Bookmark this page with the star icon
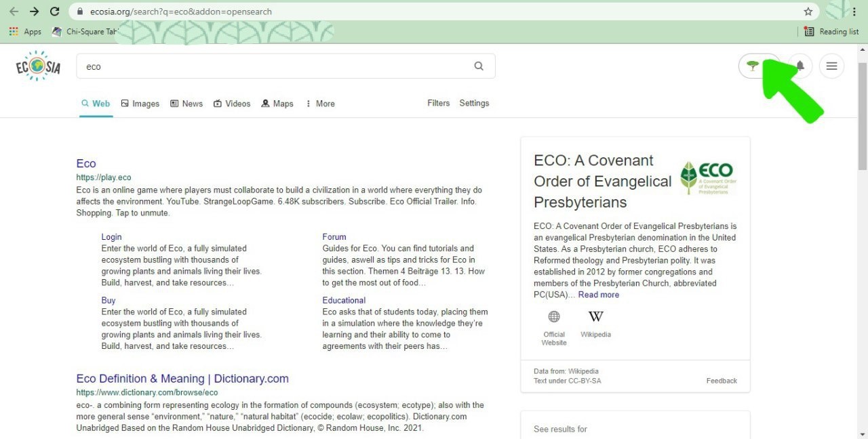 (808, 12)
